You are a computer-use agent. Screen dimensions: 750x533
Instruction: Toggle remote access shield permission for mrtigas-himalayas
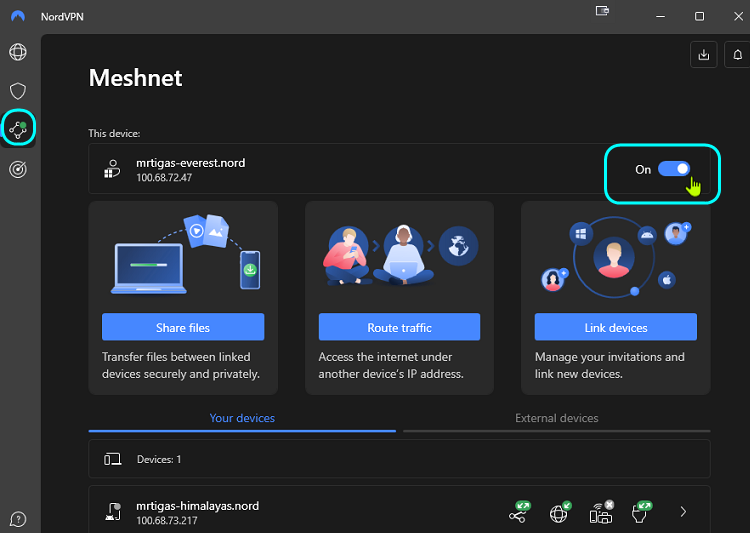pyautogui.click(x=641, y=512)
